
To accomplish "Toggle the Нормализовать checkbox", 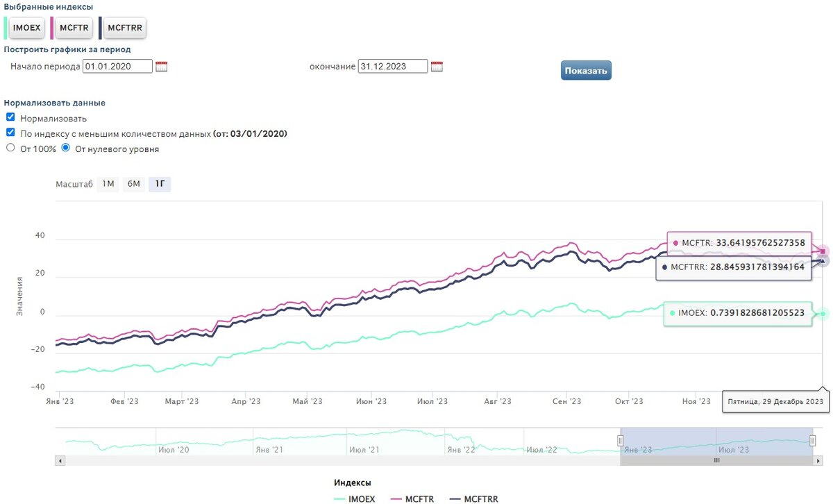I will coord(10,117).
